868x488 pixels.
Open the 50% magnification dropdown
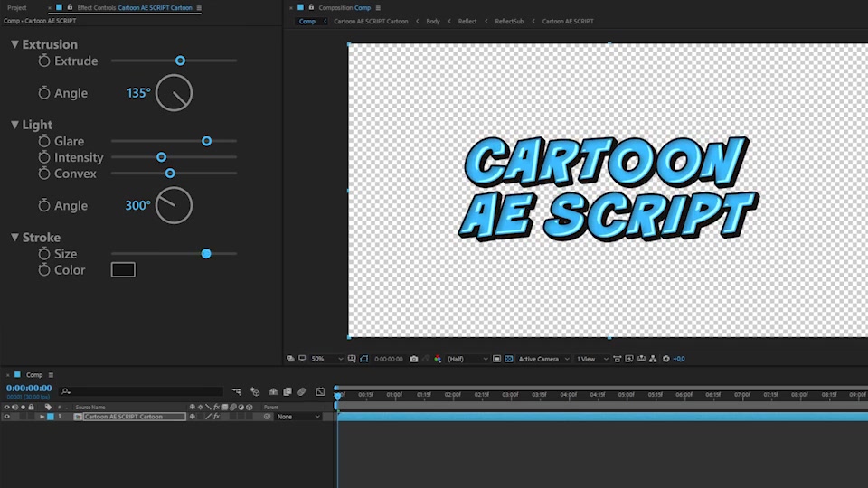(x=326, y=359)
